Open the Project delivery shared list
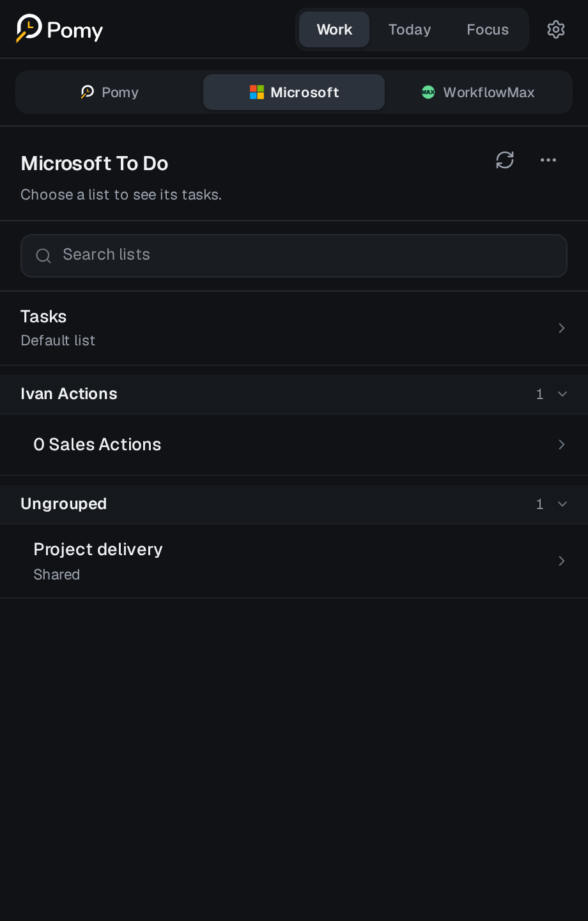The width and height of the screenshot is (588, 921). click(294, 561)
